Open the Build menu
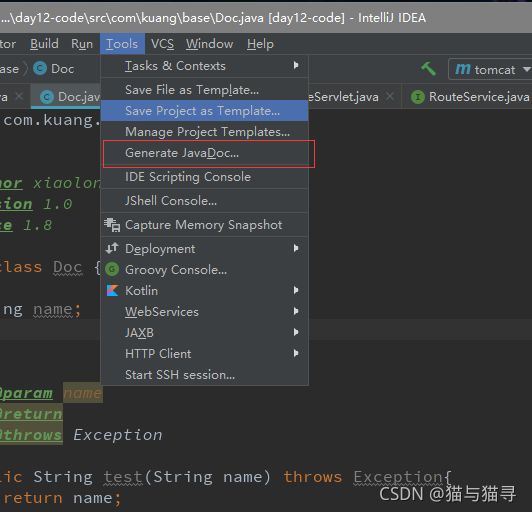This screenshot has height=512, width=532. (44, 44)
